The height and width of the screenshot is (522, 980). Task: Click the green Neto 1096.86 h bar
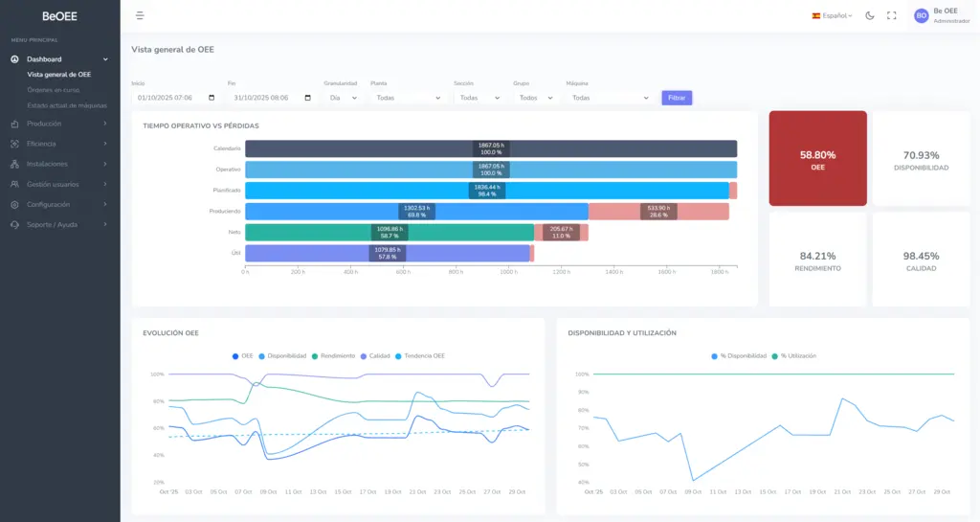(390, 233)
